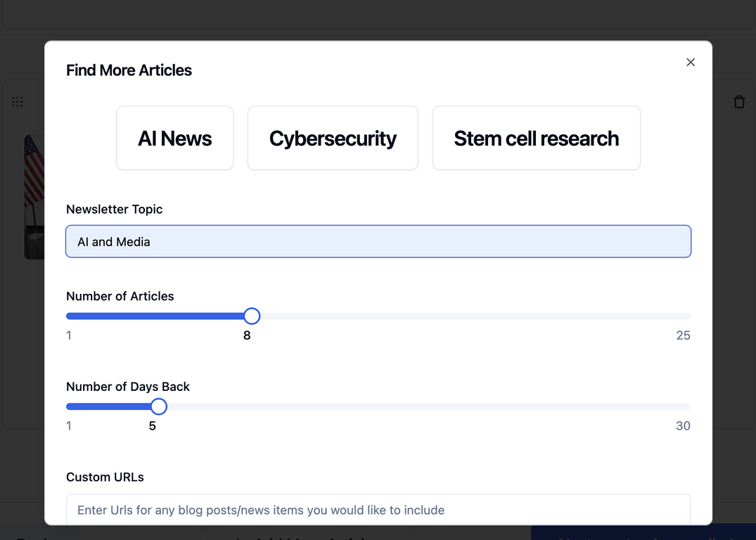Screen dimensions: 756x540
Task: Select the "AI News" topic button
Action: [174, 138]
